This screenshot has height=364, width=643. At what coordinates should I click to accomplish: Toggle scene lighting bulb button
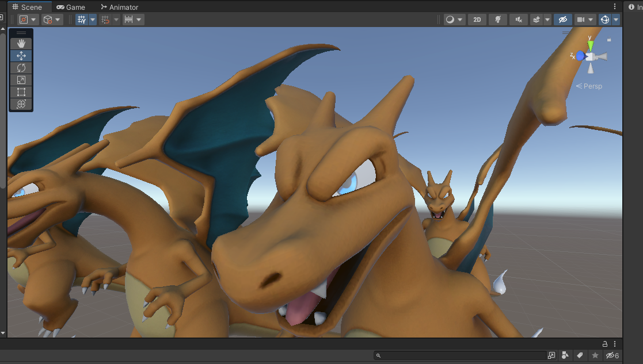[x=498, y=20]
